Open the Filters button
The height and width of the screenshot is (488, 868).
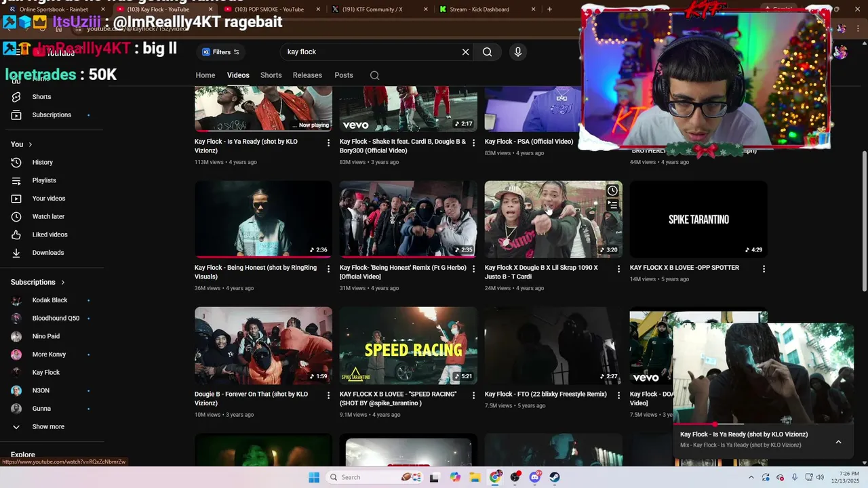[x=221, y=52]
